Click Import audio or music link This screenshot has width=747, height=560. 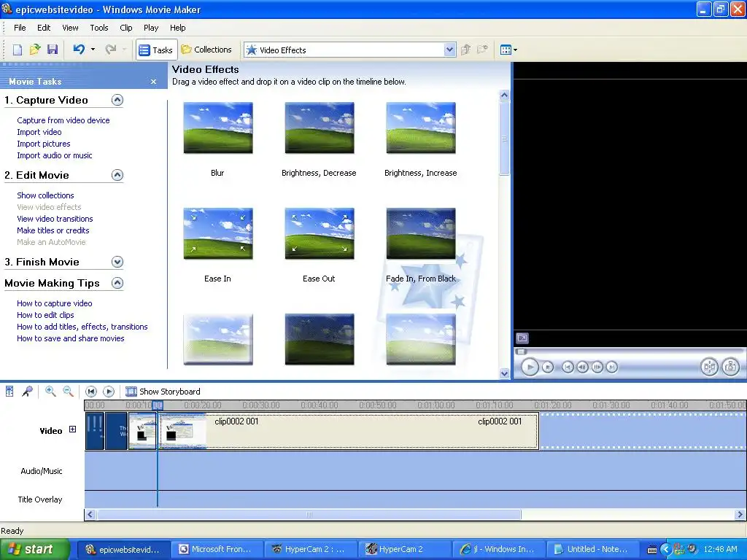pos(54,155)
